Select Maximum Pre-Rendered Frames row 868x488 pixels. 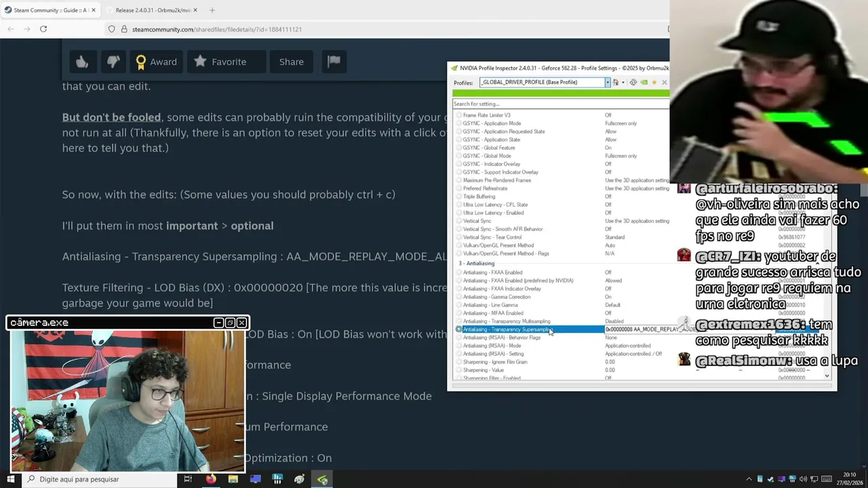(561, 180)
